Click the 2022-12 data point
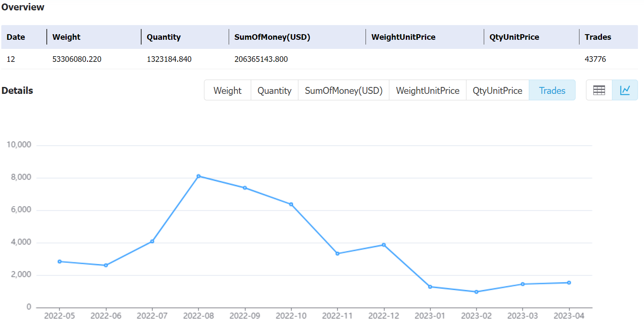Image resolution: width=644 pixels, height=327 pixels. [x=384, y=245]
